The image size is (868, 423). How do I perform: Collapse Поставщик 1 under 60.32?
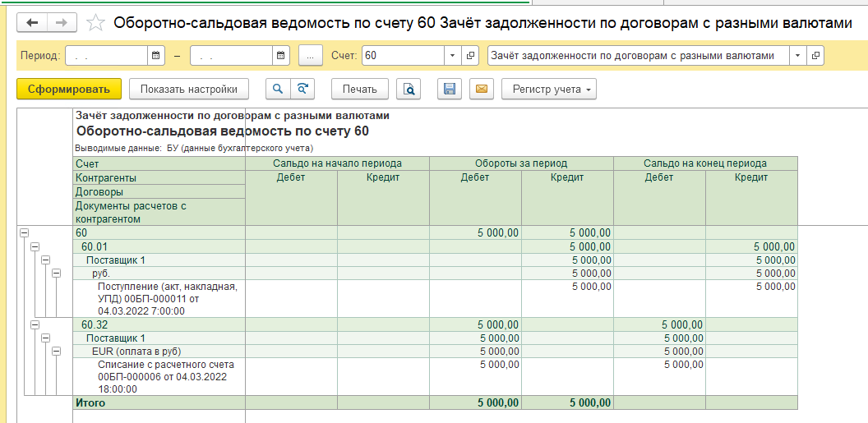(x=46, y=338)
